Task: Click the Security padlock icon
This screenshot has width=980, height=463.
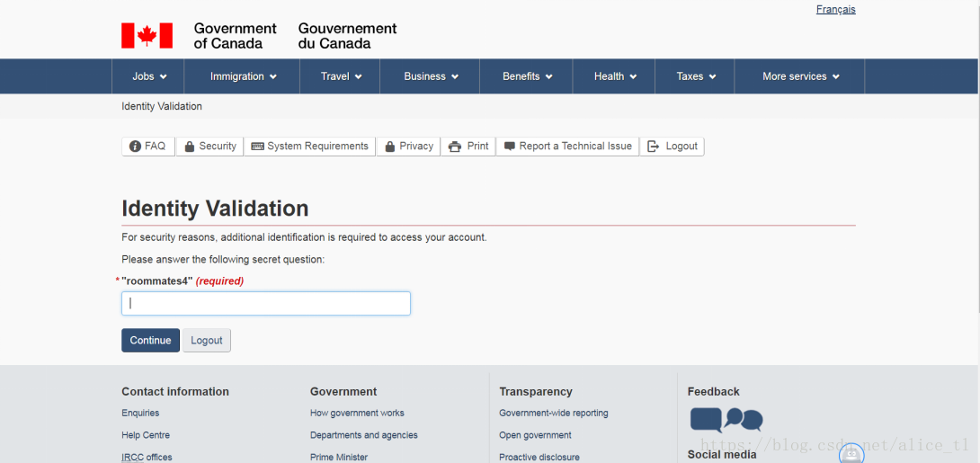Action: tap(190, 147)
